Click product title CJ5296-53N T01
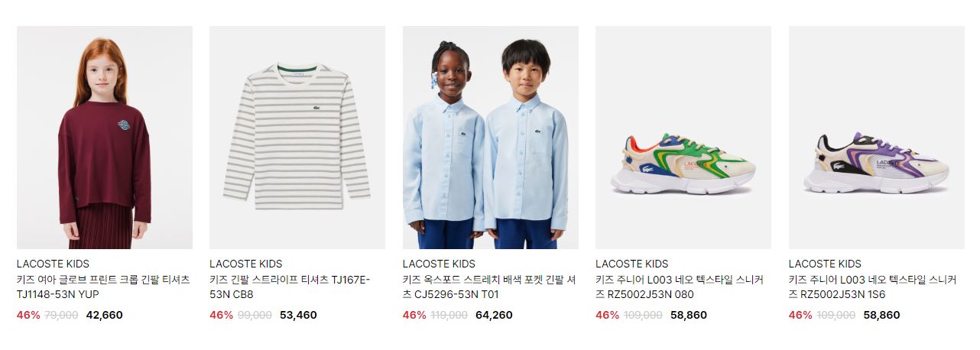Image resolution: width=980 pixels, height=350 pixels. point(488,287)
